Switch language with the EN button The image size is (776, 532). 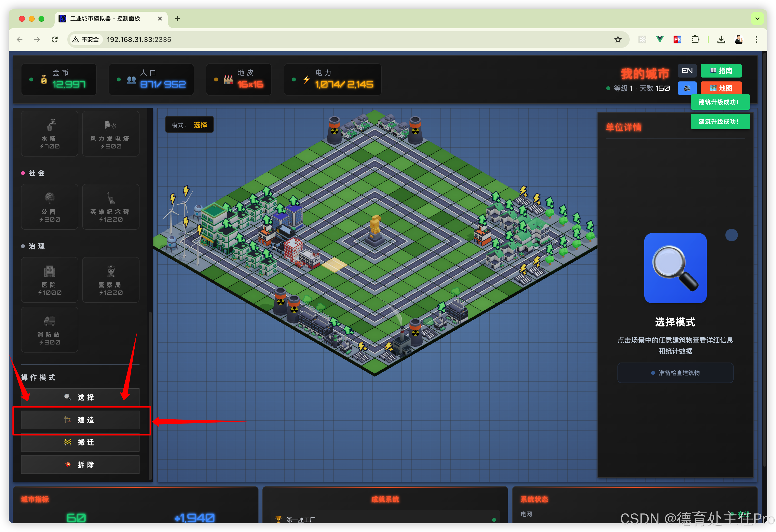(x=687, y=71)
